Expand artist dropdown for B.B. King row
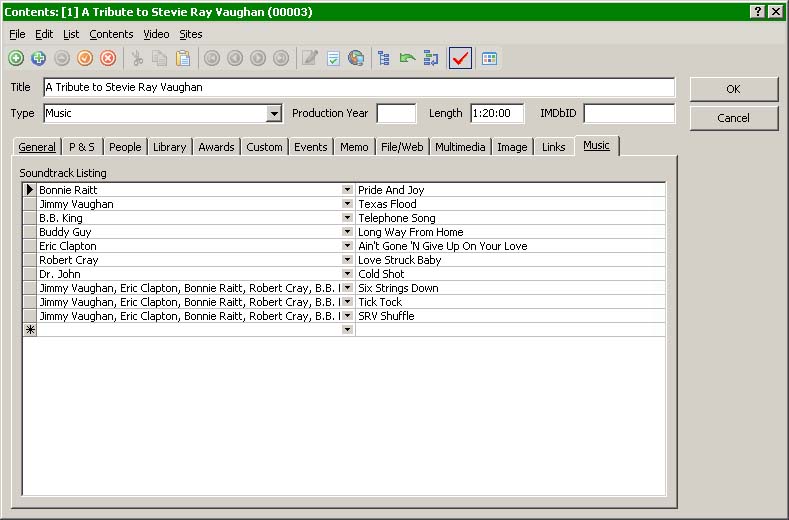Screen dimensions: 789x520 [347, 218]
